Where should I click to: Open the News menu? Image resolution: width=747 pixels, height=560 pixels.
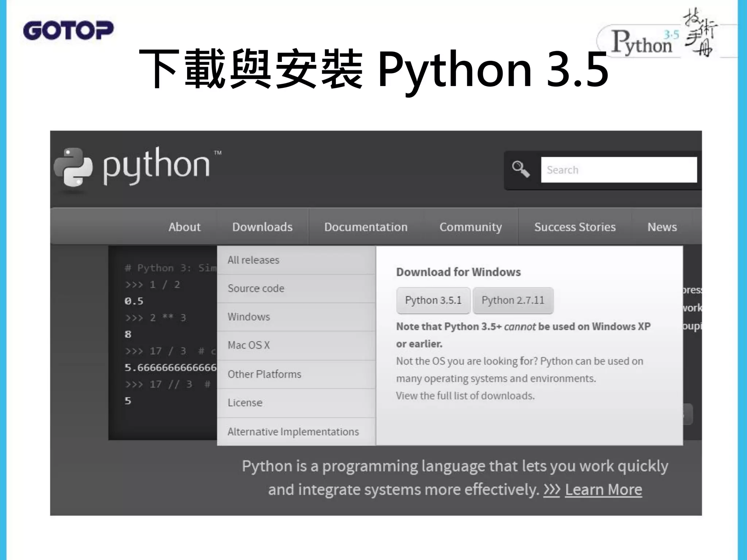tap(662, 227)
